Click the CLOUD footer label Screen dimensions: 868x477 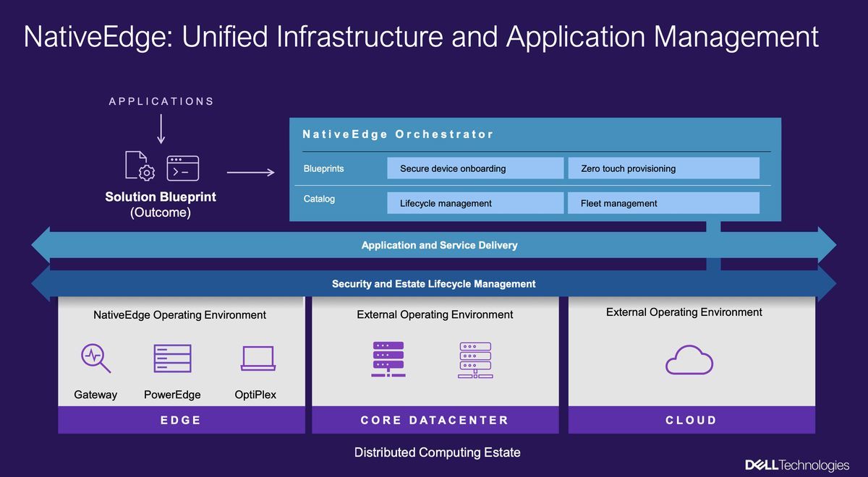tap(691, 420)
